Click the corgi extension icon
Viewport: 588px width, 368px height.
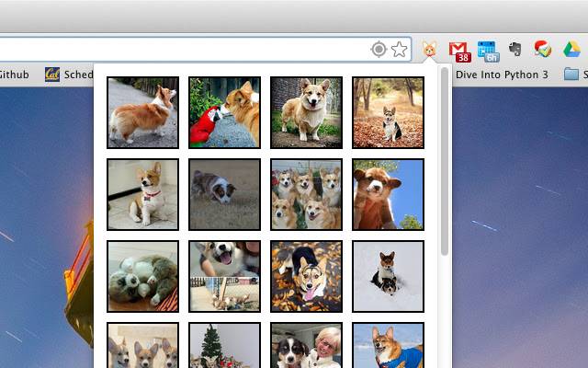tap(429, 50)
